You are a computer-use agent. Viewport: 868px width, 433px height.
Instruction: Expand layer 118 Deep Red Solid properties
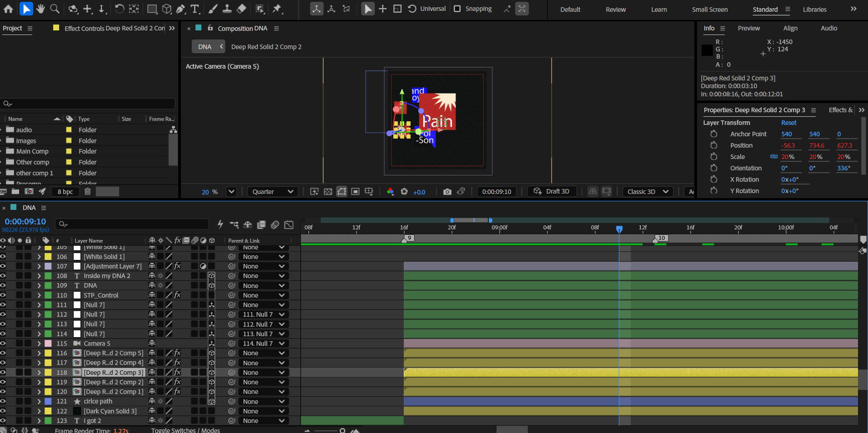pyautogui.click(x=39, y=373)
